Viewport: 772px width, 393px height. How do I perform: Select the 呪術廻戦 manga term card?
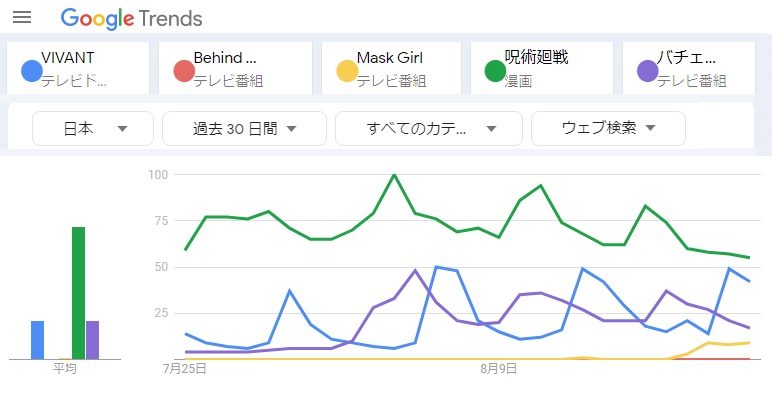542,68
